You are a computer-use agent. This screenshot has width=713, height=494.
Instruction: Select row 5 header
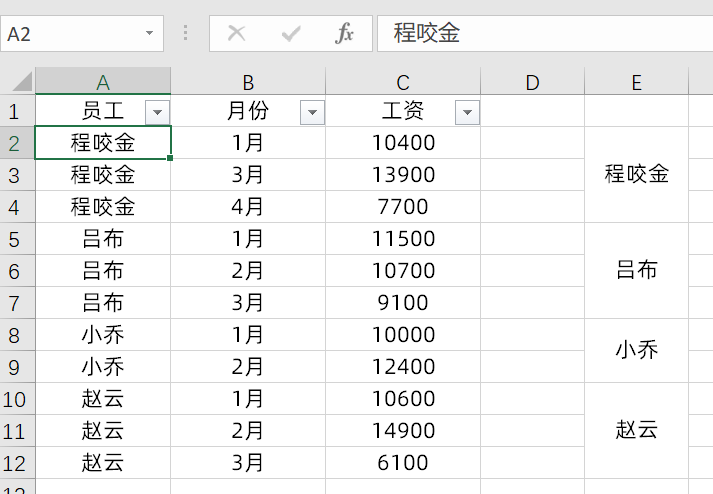click(x=17, y=239)
